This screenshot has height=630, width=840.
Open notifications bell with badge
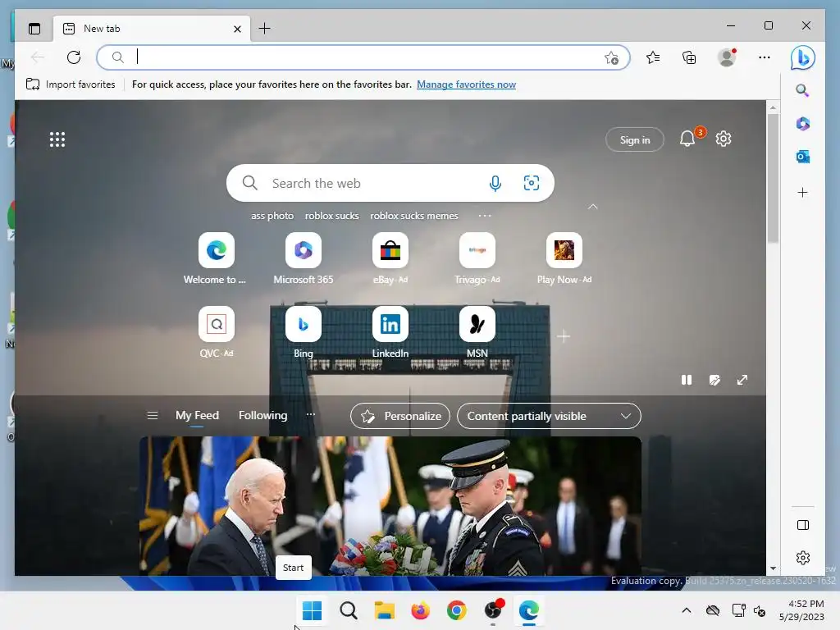(687, 139)
